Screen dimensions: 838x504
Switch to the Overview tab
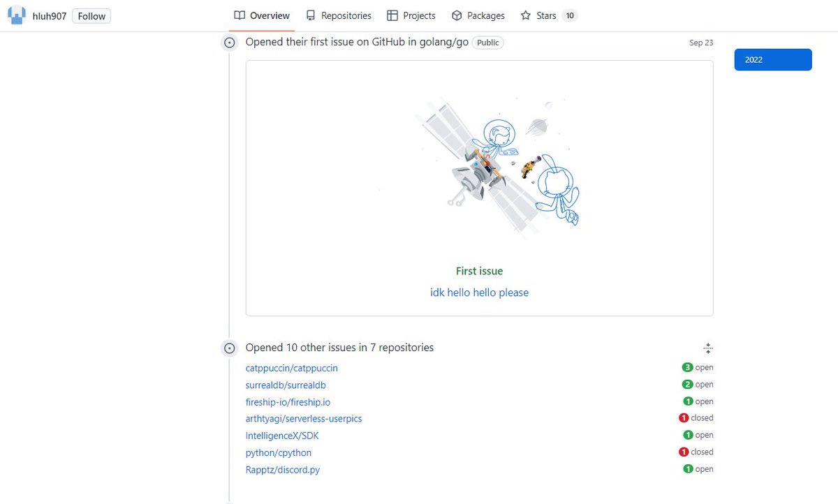(x=262, y=15)
